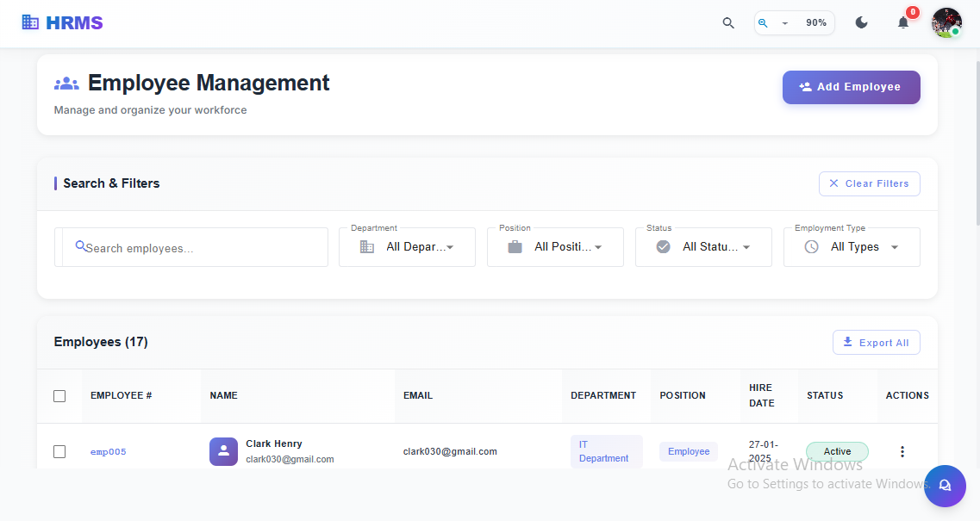The width and height of the screenshot is (980, 521).
Task: Click the clock icon in Employment Type filter
Action: [x=811, y=247]
